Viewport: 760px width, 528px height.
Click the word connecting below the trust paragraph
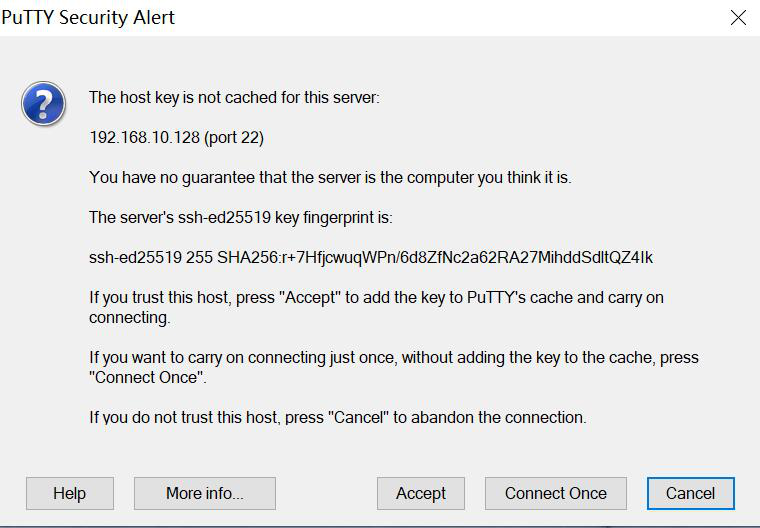(129, 318)
